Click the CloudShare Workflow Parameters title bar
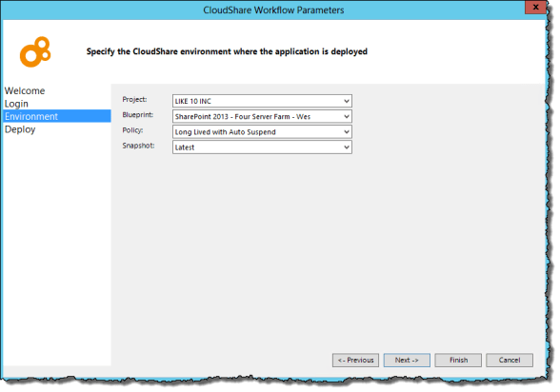Viewport: 560px width, 392px height. point(273,10)
